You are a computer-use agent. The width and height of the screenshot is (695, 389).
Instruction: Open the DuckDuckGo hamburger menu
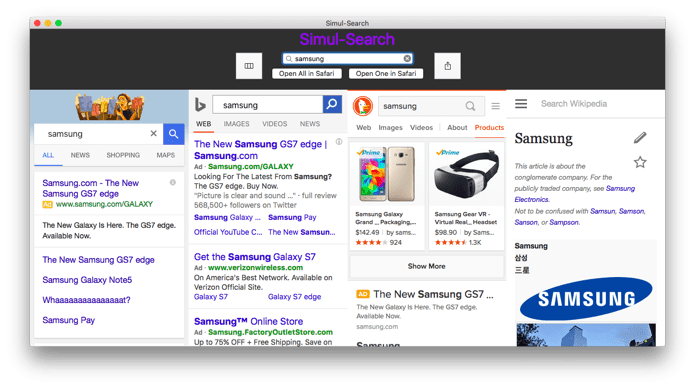pyautogui.click(x=496, y=106)
